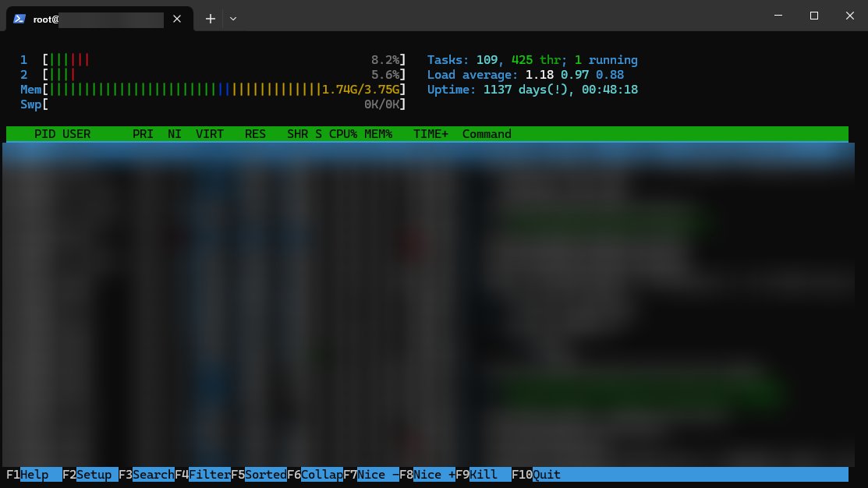Open htop help via the F1 Help button
This screenshot has height=488, width=868.
(35, 474)
